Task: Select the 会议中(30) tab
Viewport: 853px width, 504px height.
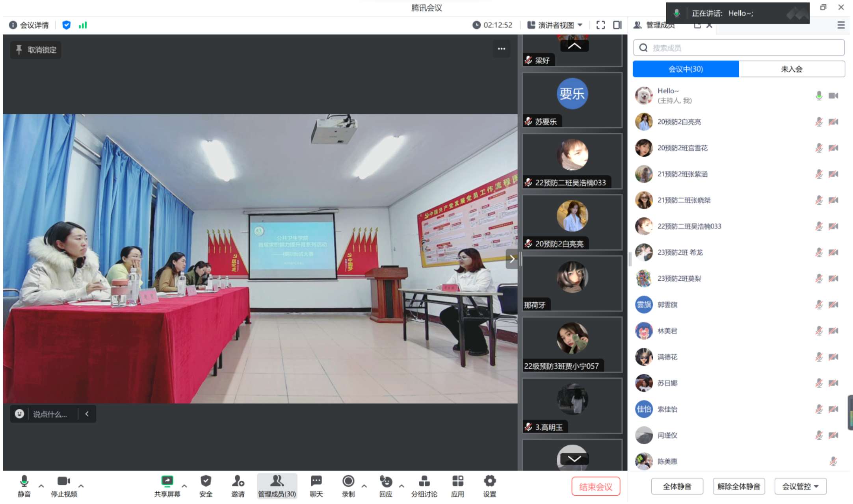Action: pyautogui.click(x=686, y=69)
